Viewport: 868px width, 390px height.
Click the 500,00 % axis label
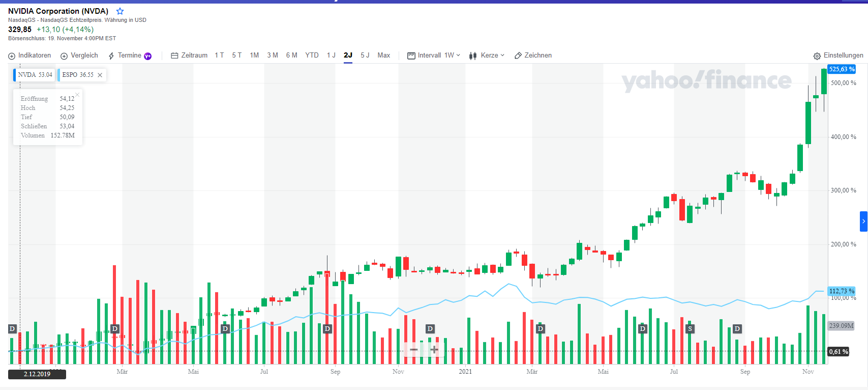pos(844,83)
